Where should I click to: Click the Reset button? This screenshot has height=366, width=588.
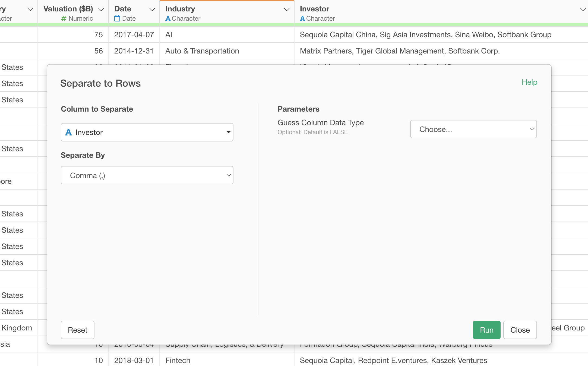point(77,330)
